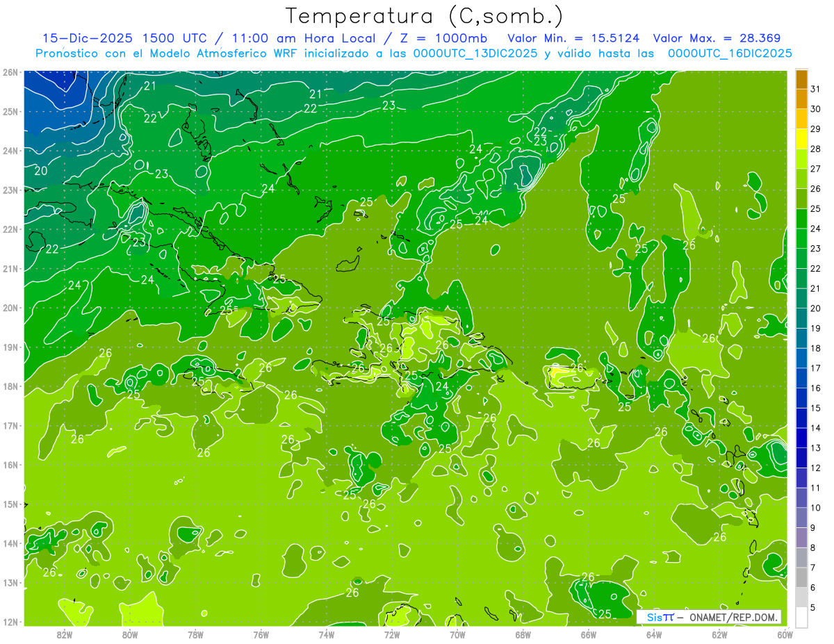Click the '12N' latitude axis label
Viewport: 834px width, 644px height.
tap(10, 622)
